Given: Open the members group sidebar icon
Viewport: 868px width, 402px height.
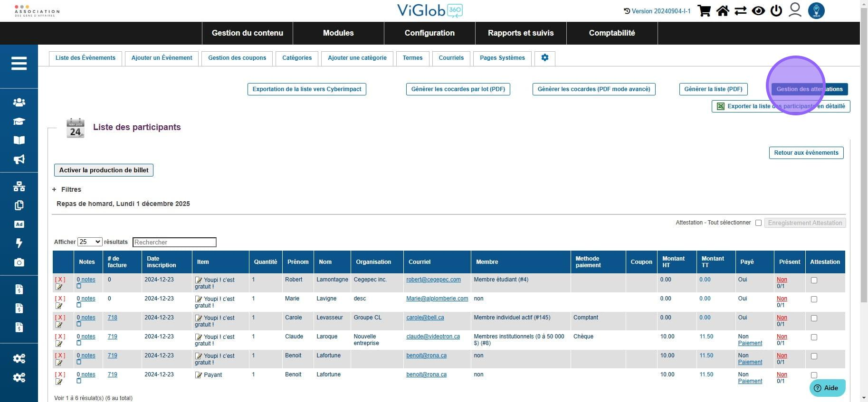Looking at the screenshot, I should (x=19, y=102).
